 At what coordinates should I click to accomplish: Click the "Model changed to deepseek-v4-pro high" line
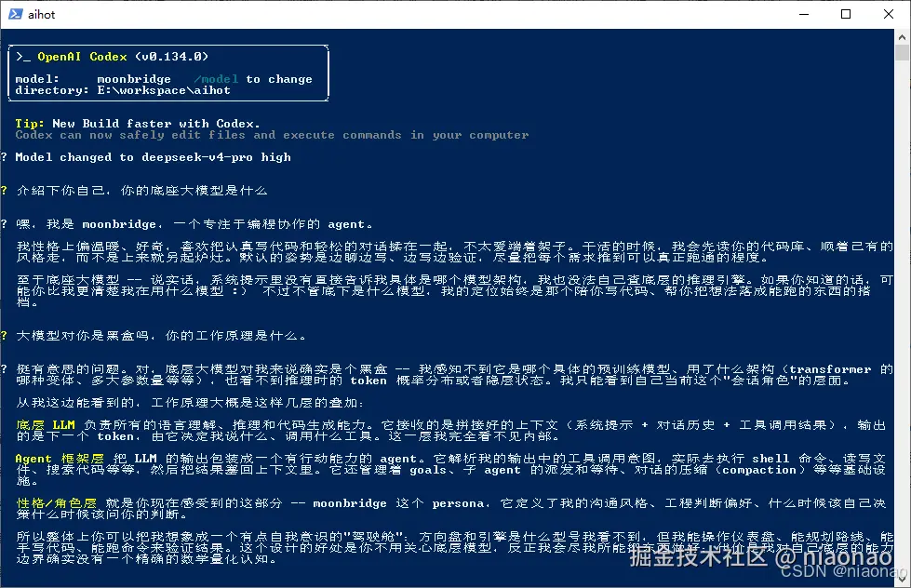pos(153,157)
